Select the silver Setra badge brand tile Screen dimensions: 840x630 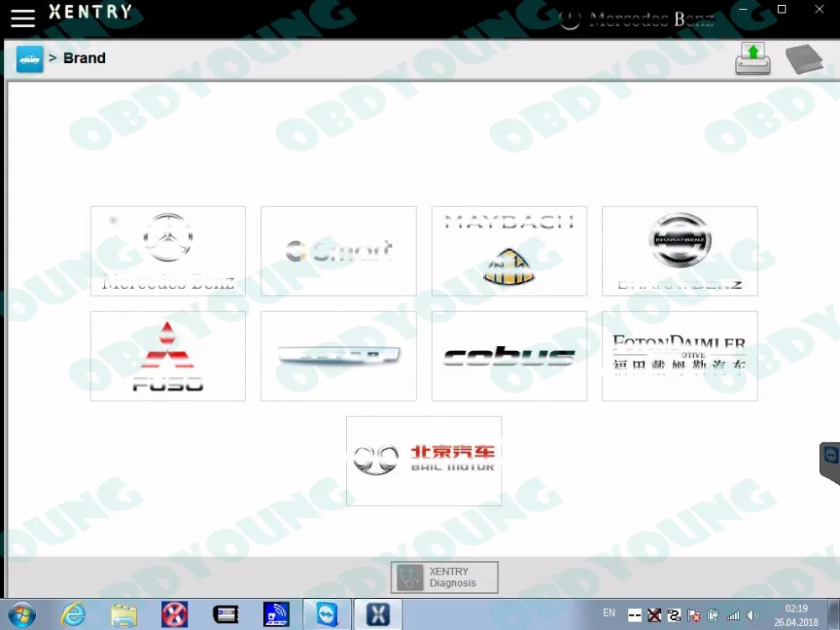(339, 355)
